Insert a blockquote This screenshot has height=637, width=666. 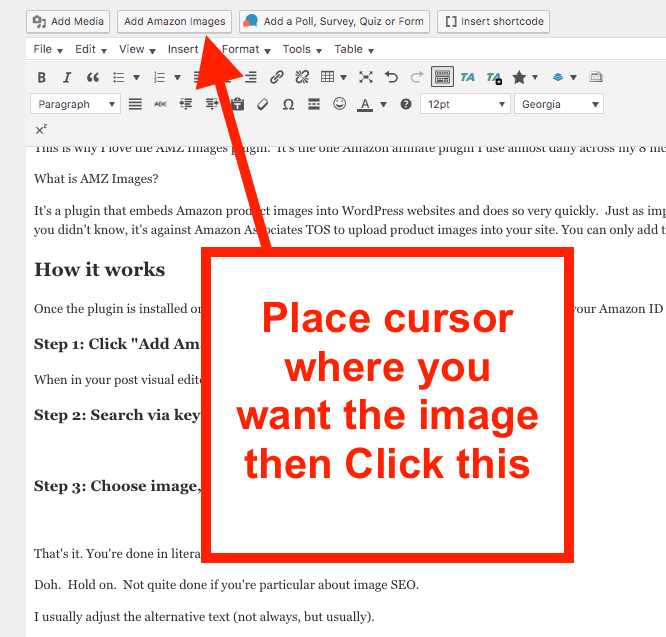93,77
